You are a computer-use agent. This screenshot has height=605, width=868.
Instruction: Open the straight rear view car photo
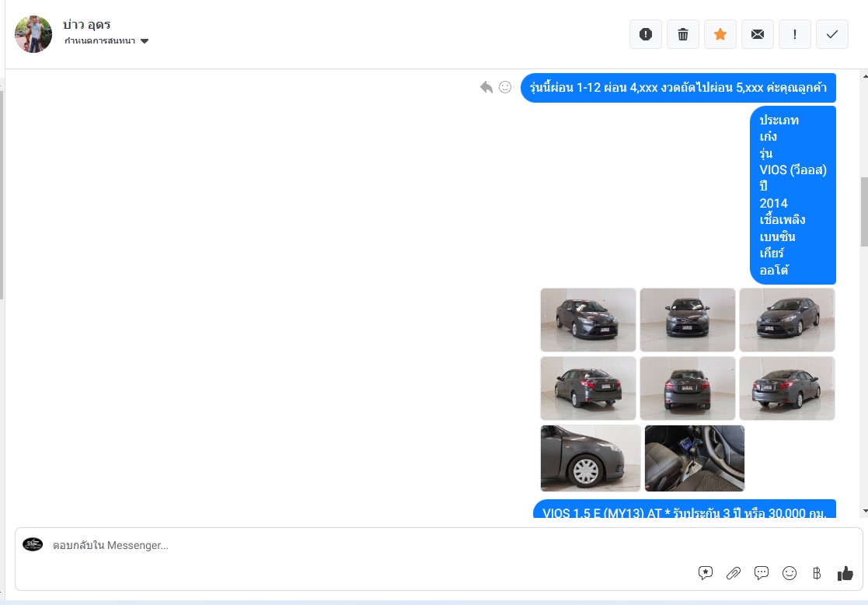pyautogui.click(x=688, y=388)
